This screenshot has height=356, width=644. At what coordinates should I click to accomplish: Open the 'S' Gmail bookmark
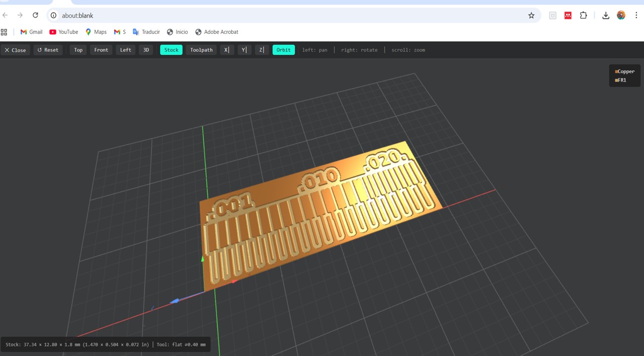[x=120, y=32]
